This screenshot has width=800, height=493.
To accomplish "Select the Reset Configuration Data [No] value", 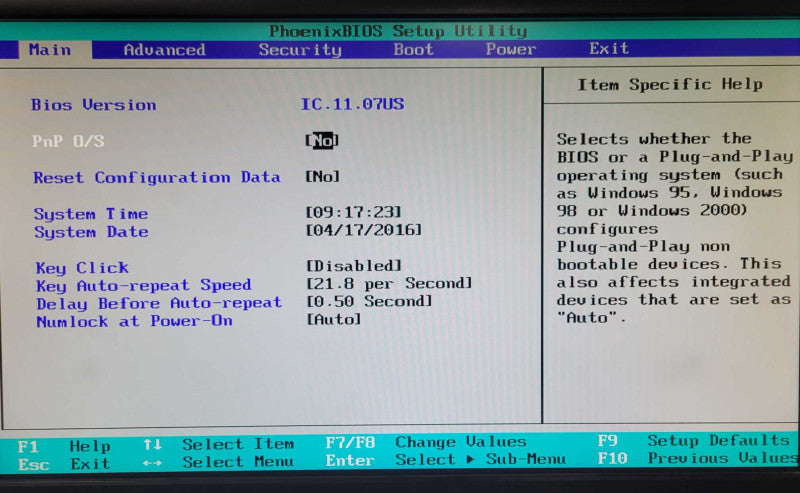I will point(322,177).
